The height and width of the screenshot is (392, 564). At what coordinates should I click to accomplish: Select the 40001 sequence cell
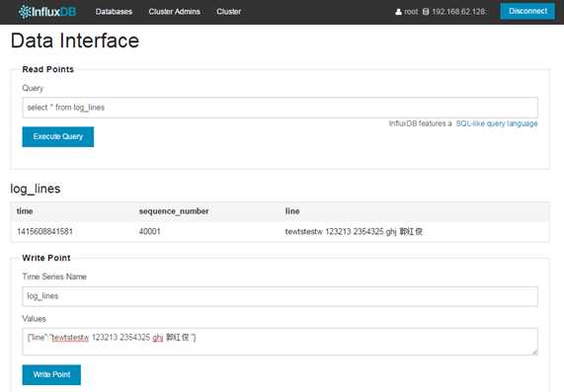pos(149,231)
